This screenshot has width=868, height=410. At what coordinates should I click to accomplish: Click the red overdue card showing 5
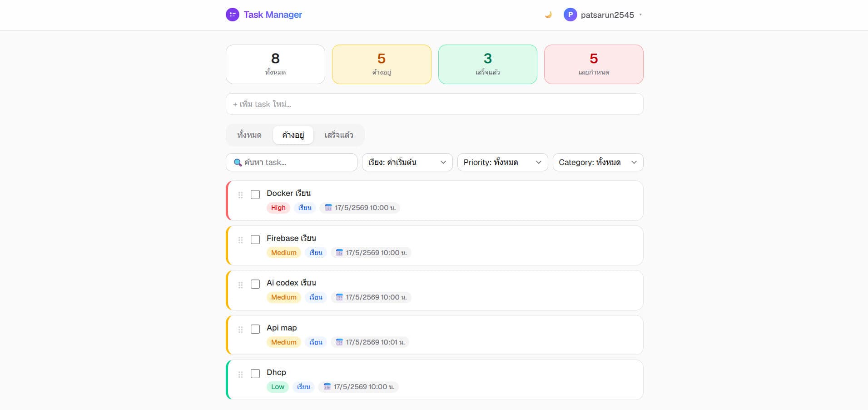pos(594,64)
